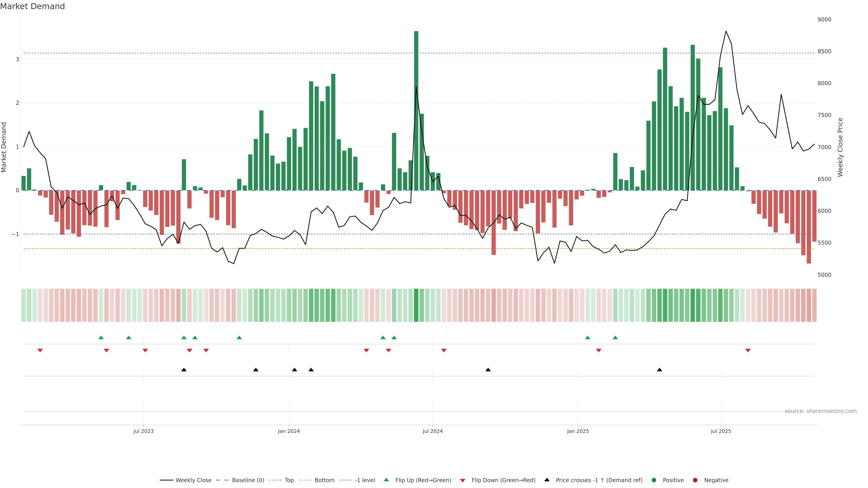
Task: Toggle the -1 level legend entry
Action: click(x=365, y=480)
